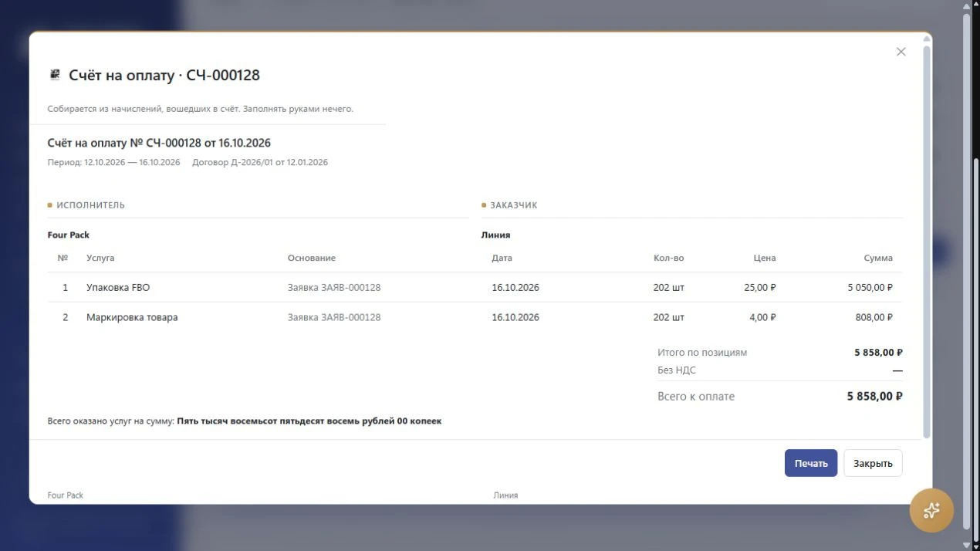980x551 pixels.
Task: Click "202 шт" in the Маркировка товара row
Action: 668,317
